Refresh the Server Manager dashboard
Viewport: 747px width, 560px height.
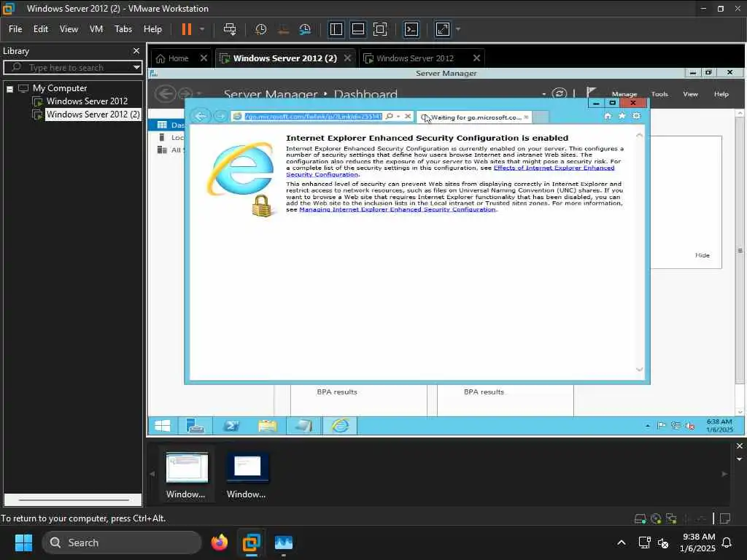(x=560, y=94)
